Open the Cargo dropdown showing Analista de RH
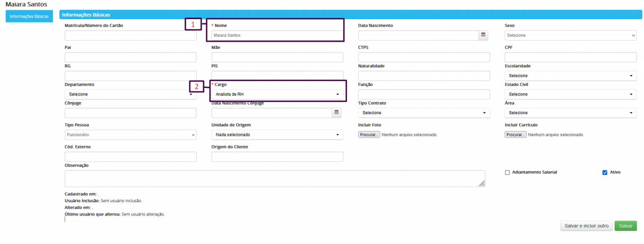Screen dimensions: 644x244 coord(277,95)
